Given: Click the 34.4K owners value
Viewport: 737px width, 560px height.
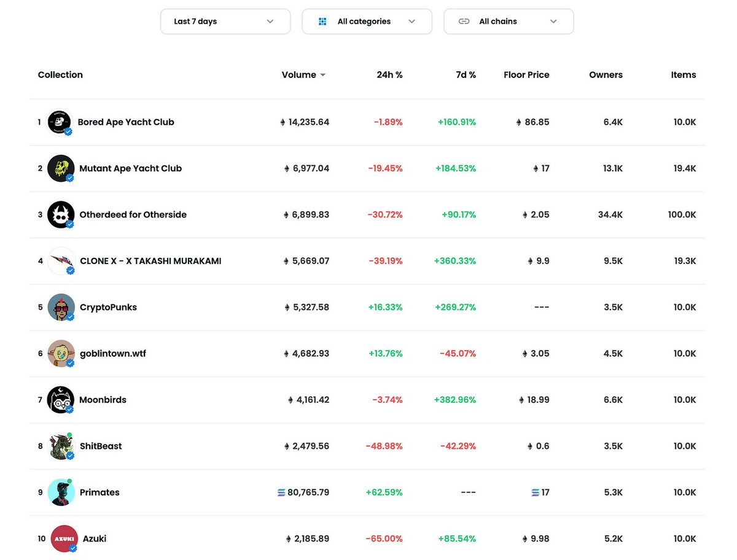Looking at the screenshot, I should [x=610, y=215].
